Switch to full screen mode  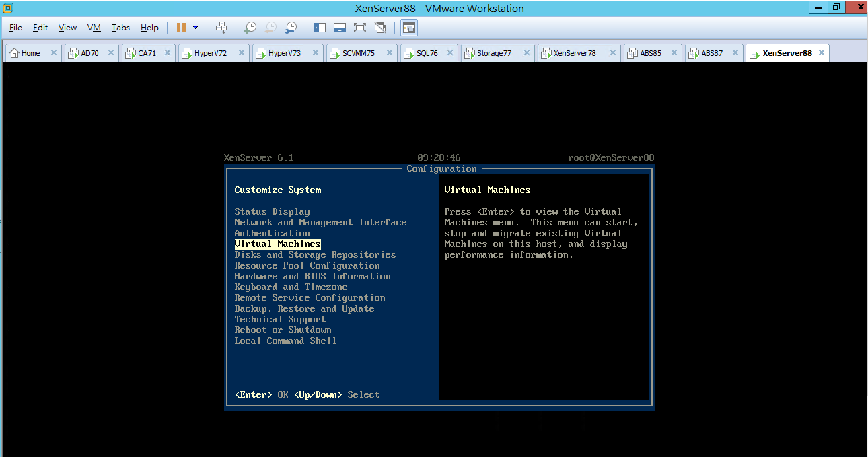point(360,28)
